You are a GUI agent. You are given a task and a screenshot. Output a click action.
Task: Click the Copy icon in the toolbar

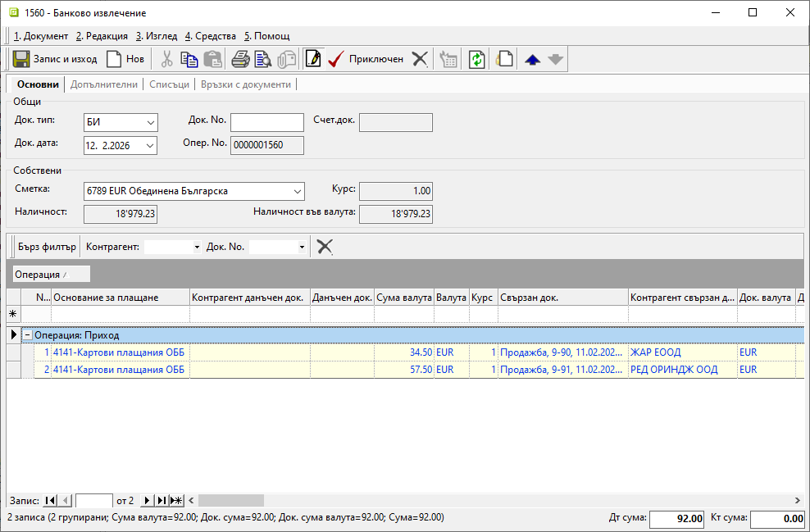tap(189, 59)
